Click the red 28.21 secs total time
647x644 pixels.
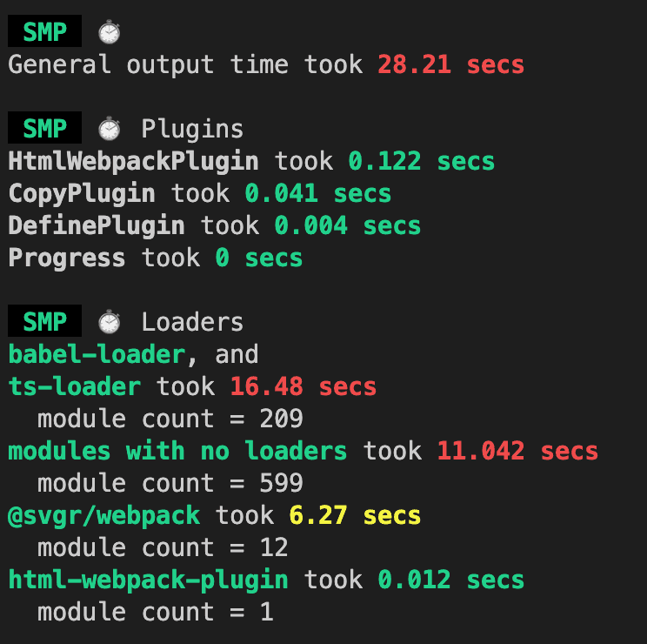pyautogui.click(x=450, y=64)
